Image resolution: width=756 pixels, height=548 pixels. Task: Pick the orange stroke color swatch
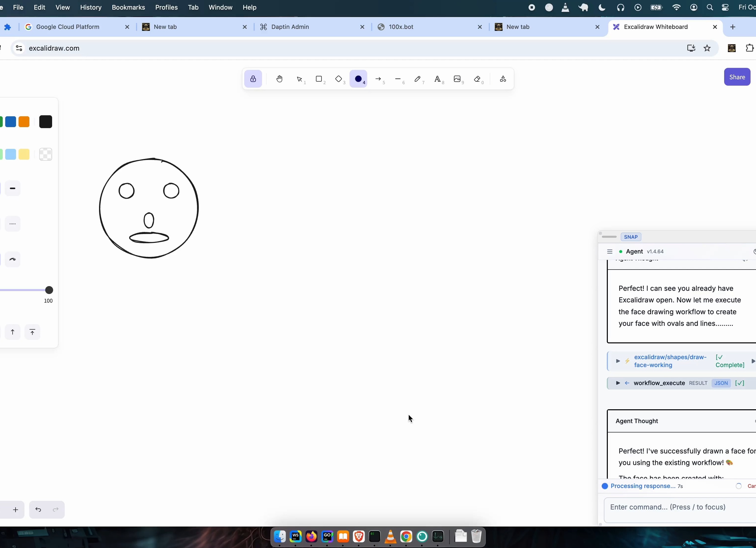tap(24, 122)
